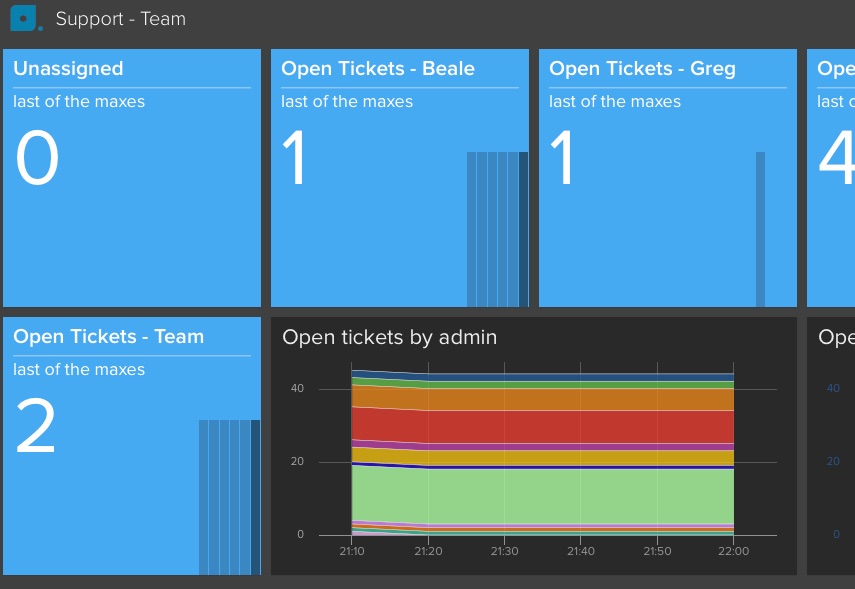Click the blue app logo icon

click(25, 19)
